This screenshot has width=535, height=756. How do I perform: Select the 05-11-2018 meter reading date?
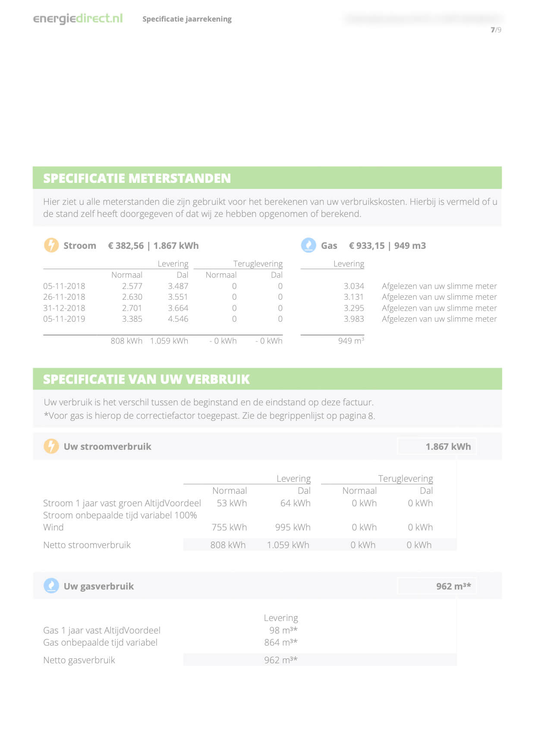(x=64, y=286)
